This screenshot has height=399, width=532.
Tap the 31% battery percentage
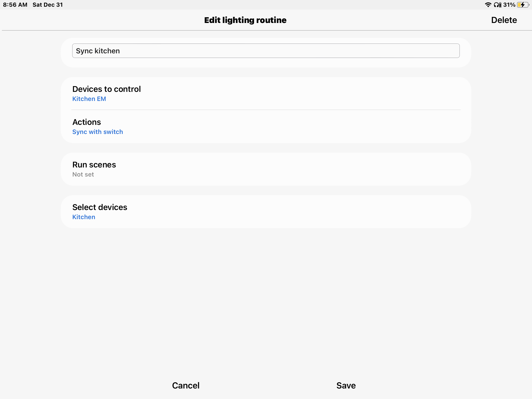coord(509,5)
